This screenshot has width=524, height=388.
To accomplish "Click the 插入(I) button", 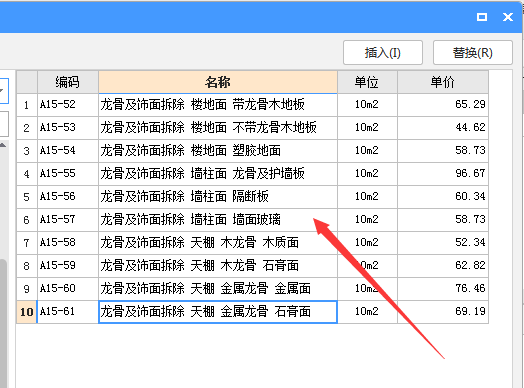I will [383, 52].
